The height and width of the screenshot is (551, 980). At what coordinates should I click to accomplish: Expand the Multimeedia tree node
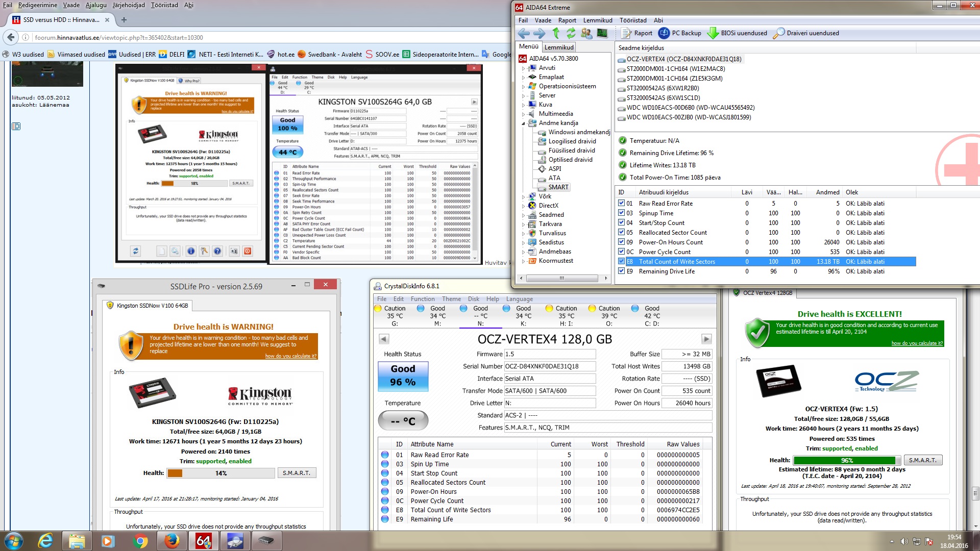click(x=523, y=114)
